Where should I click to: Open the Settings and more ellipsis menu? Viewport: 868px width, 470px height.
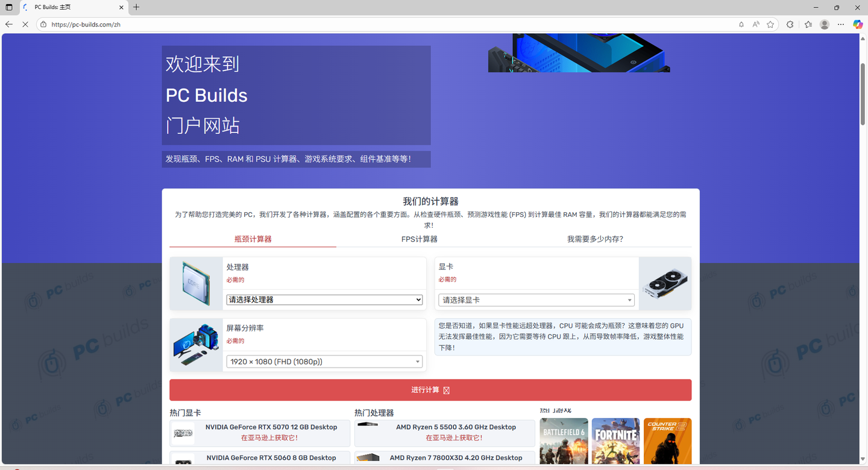pos(841,24)
